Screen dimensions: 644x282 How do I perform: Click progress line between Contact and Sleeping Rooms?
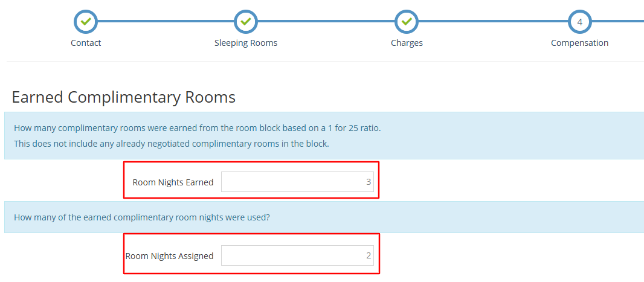[166, 22]
